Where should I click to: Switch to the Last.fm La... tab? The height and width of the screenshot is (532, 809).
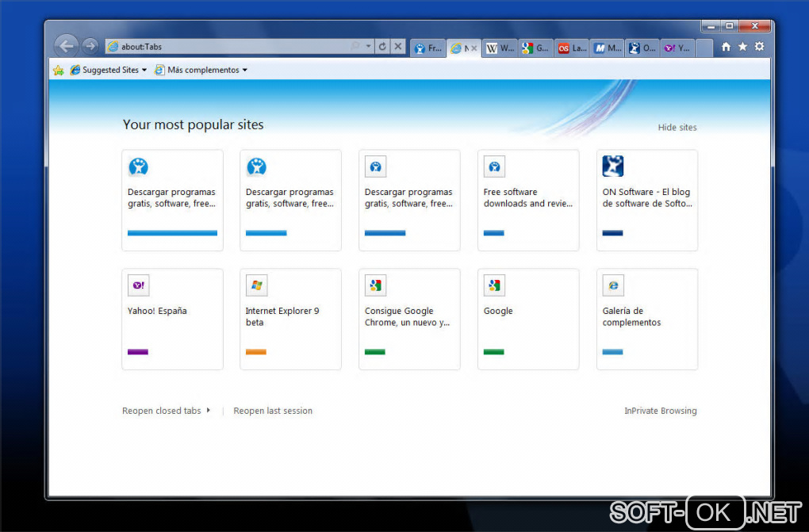click(572, 48)
